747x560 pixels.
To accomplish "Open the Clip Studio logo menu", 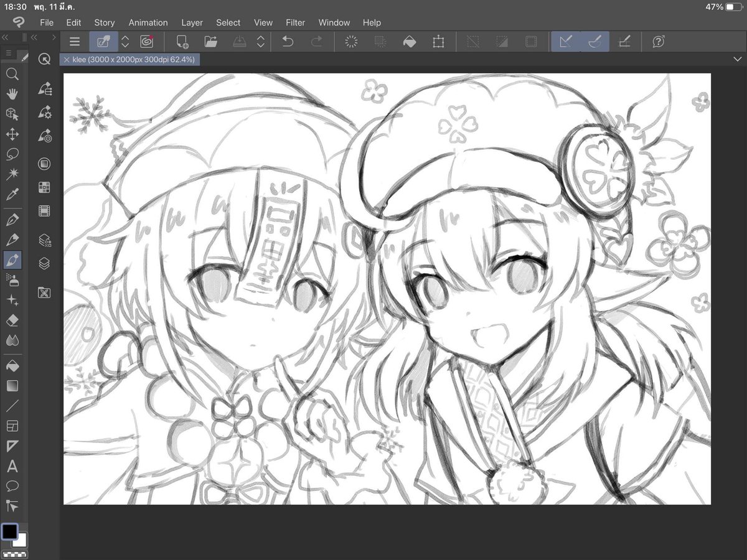I will [18, 22].
